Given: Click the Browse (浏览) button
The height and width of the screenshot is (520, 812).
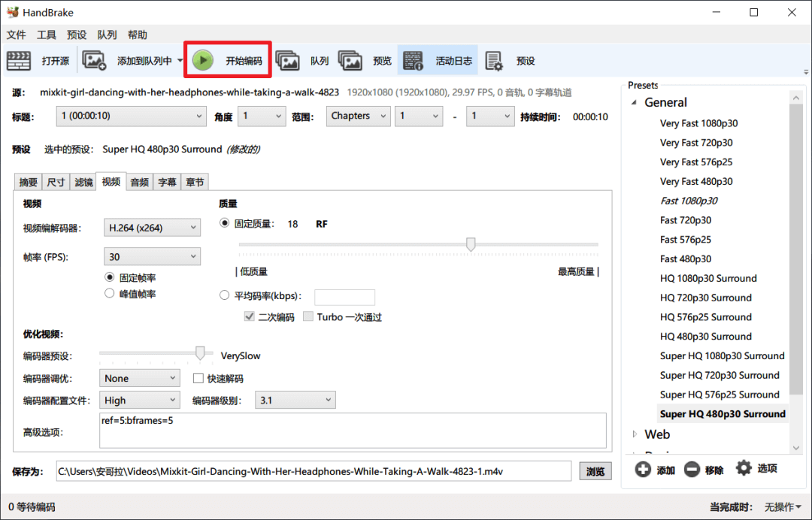Looking at the screenshot, I should [595, 471].
